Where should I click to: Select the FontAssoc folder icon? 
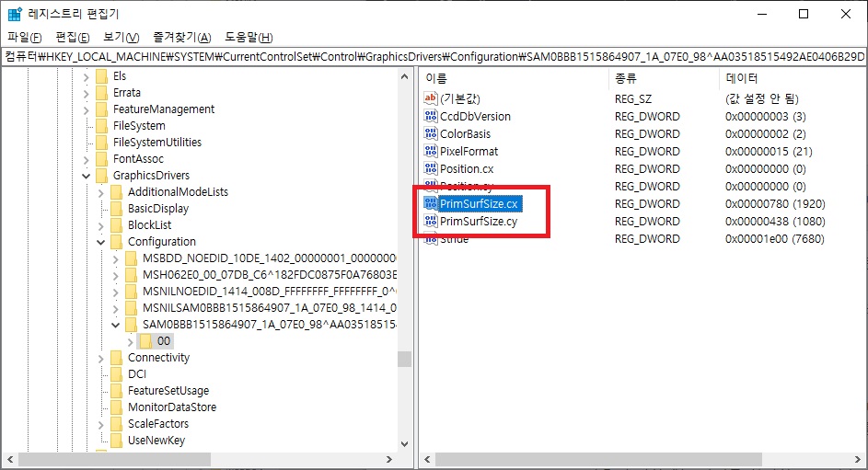(x=102, y=159)
